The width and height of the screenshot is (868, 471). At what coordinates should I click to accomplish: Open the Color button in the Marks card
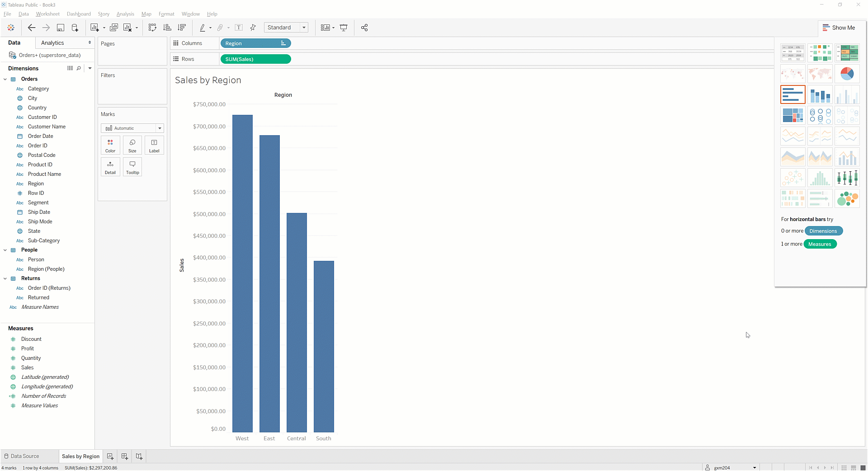click(110, 146)
